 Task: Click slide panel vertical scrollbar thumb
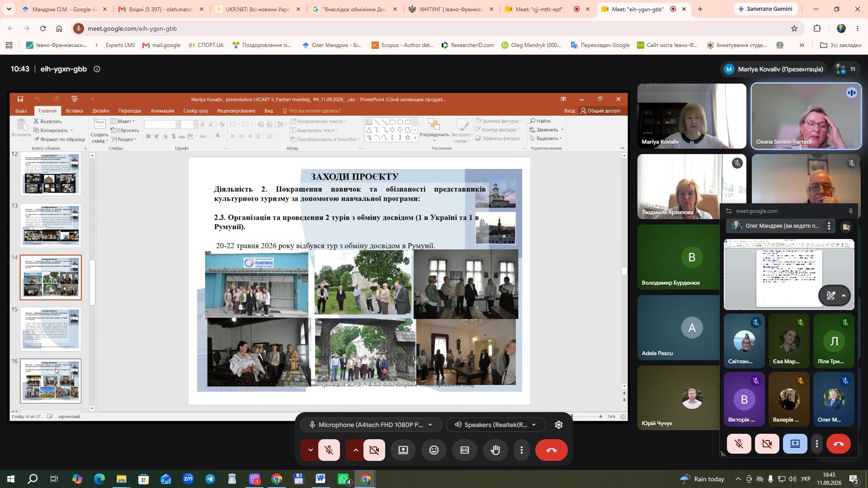(x=92, y=282)
